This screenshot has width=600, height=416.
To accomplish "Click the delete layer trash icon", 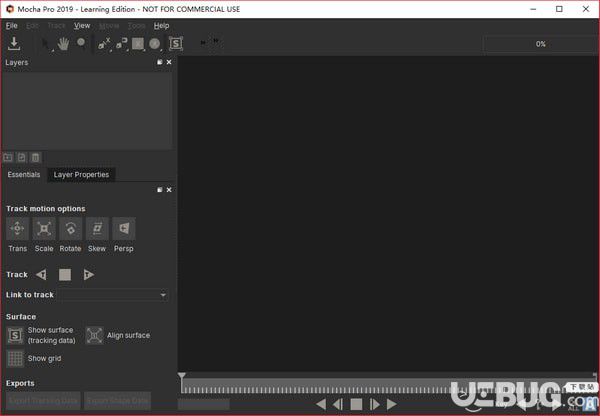I will click(35, 157).
